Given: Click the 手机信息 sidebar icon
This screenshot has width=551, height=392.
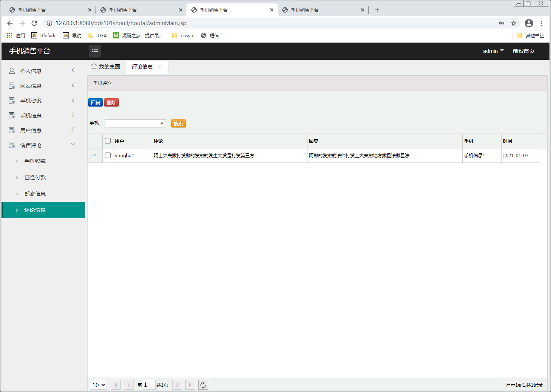Looking at the screenshot, I should pyautogui.click(x=12, y=115).
